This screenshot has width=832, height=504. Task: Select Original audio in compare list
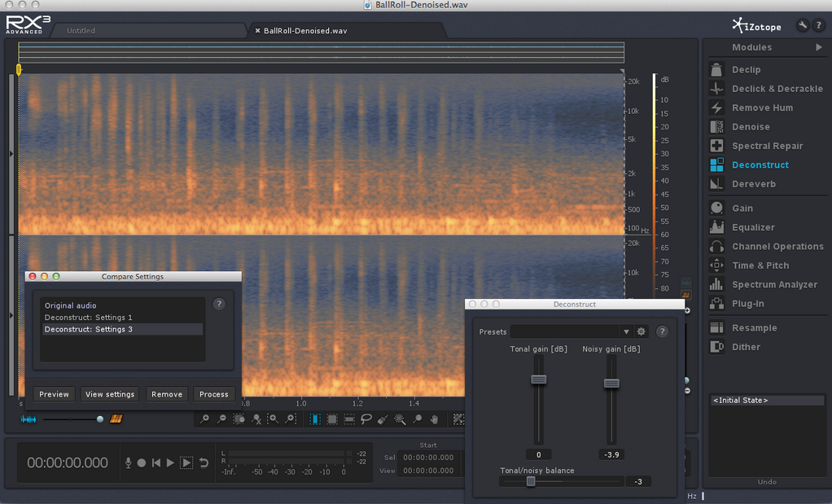point(123,305)
